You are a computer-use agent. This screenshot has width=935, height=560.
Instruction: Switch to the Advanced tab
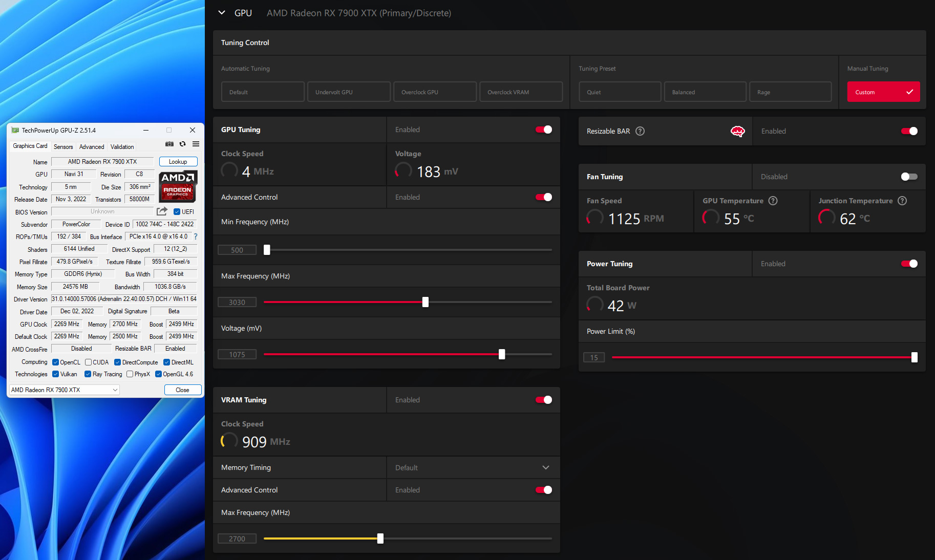pos(92,147)
